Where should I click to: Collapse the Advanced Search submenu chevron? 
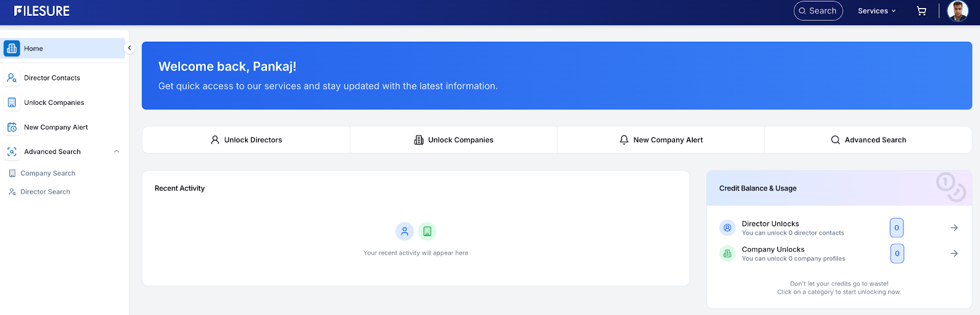tap(116, 151)
